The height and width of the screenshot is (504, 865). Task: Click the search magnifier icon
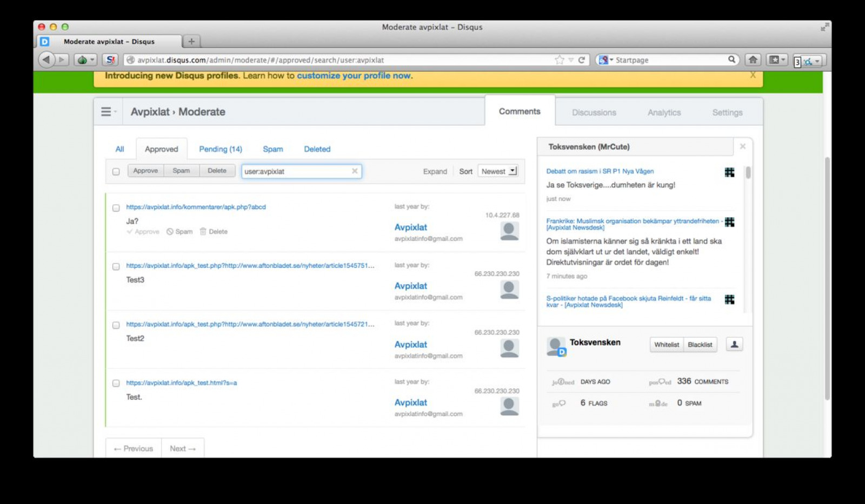731,59
